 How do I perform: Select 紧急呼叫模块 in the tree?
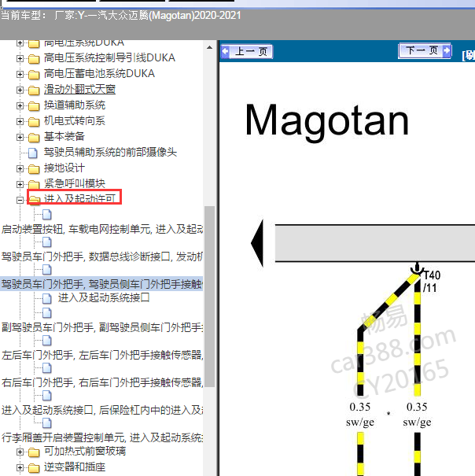(75, 183)
